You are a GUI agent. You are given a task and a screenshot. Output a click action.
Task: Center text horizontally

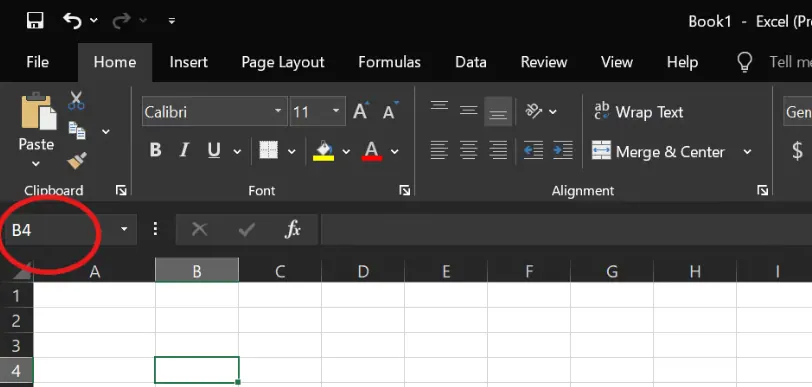469,151
